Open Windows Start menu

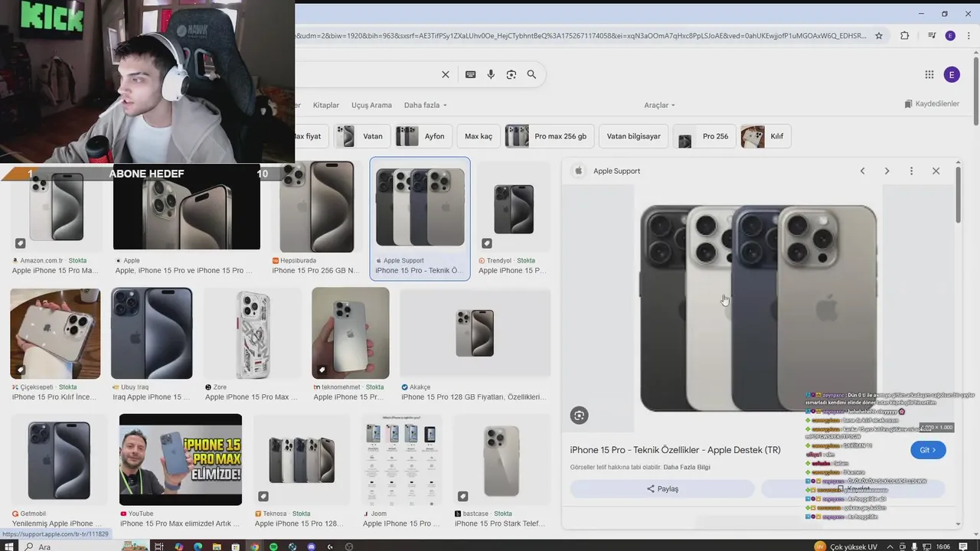pyautogui.click(x=9, y=546)
